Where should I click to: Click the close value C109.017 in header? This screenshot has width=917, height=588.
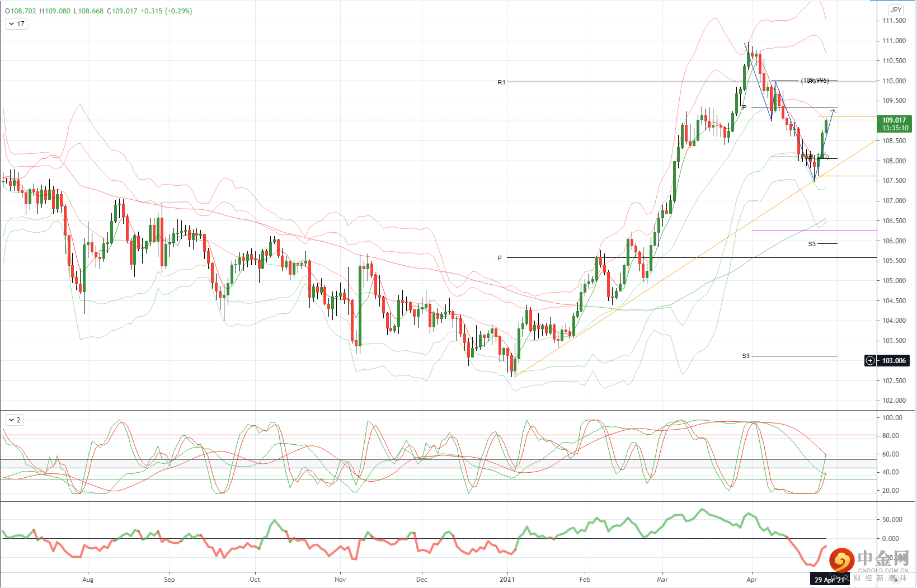tap(122, 11)
